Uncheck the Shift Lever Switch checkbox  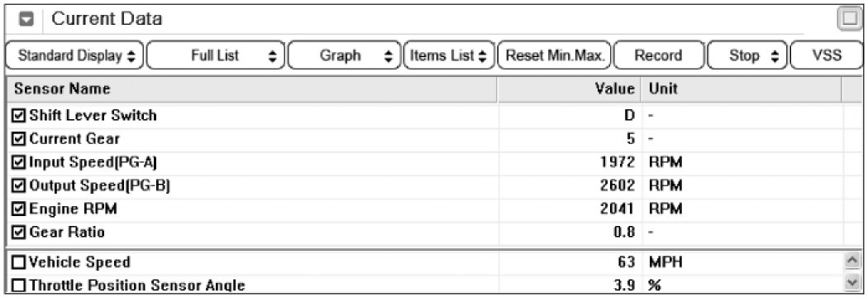pyautogui.click(x=18, y=115)
